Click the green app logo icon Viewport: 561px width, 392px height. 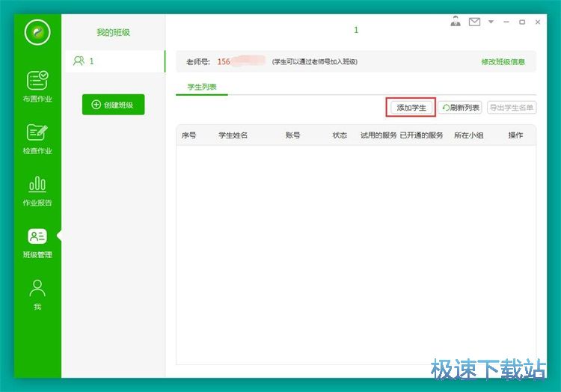pos(37,32)
